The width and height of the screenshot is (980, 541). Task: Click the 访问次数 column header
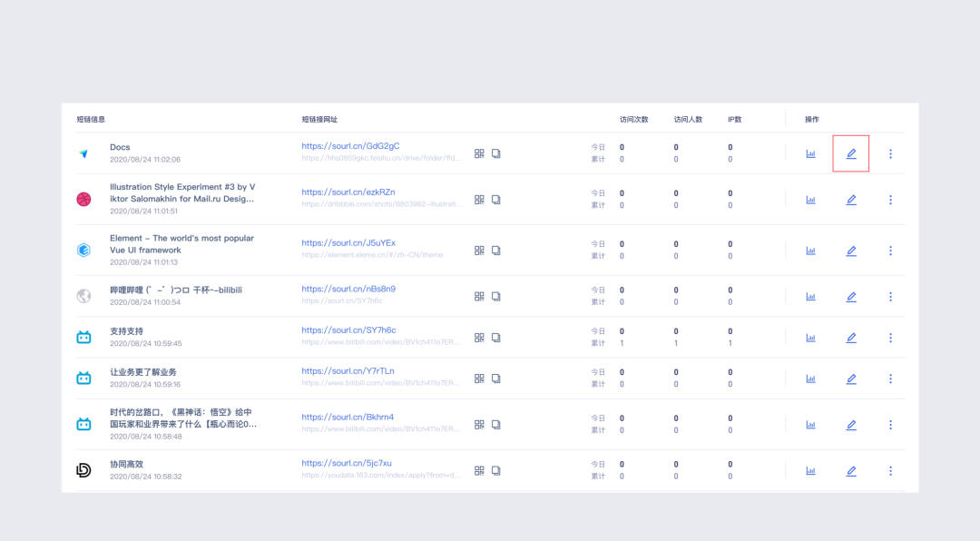pos(633,120)
